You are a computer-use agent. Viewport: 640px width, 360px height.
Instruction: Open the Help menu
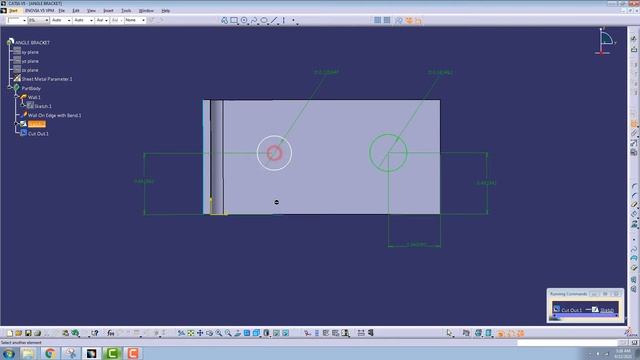click(166, 11)
